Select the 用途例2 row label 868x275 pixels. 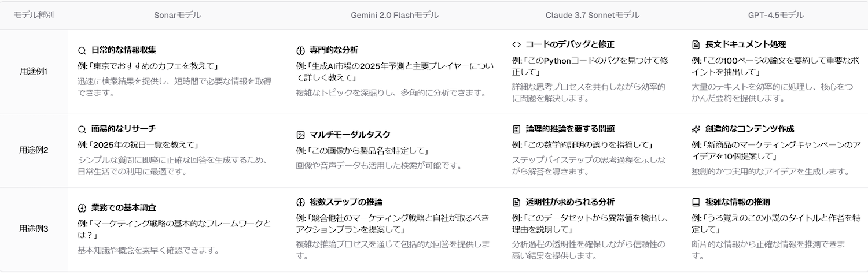[x=34, y=150]
